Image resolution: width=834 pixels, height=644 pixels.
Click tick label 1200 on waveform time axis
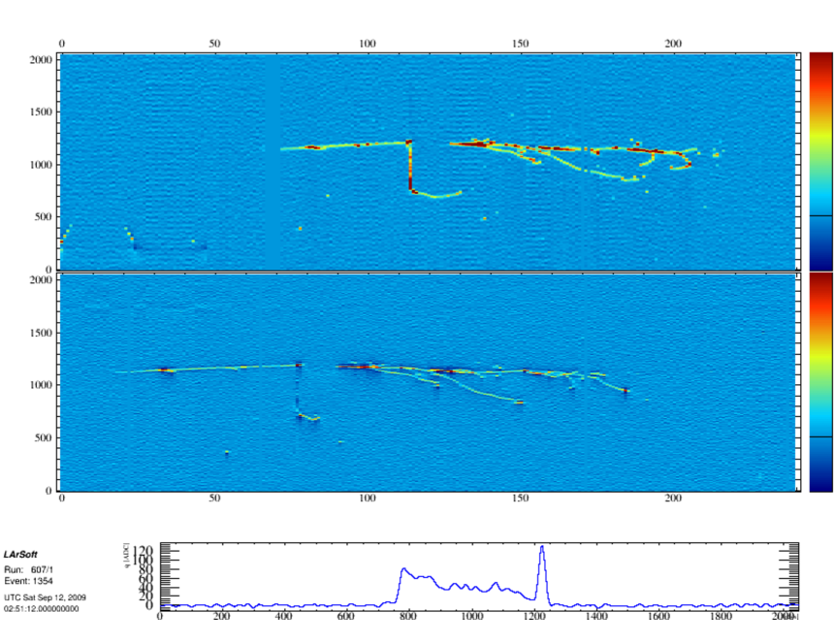coord(534,616)
